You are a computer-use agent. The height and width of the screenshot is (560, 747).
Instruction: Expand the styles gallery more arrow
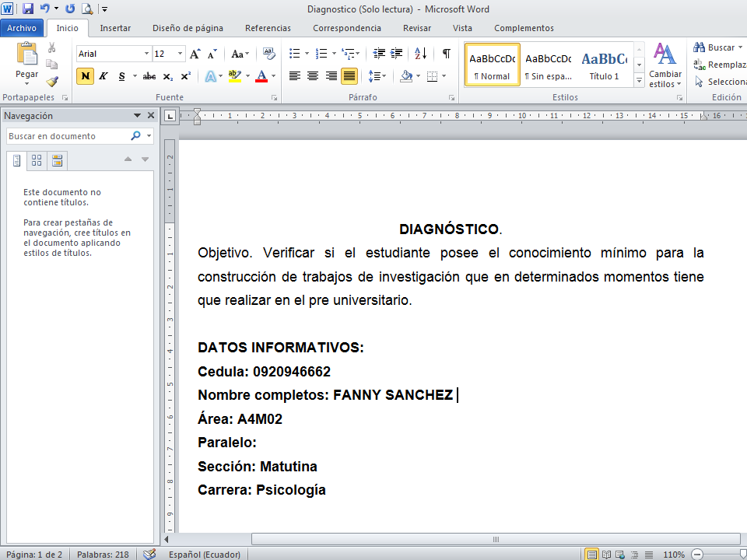pyautogui.click(x=640, y=81)
